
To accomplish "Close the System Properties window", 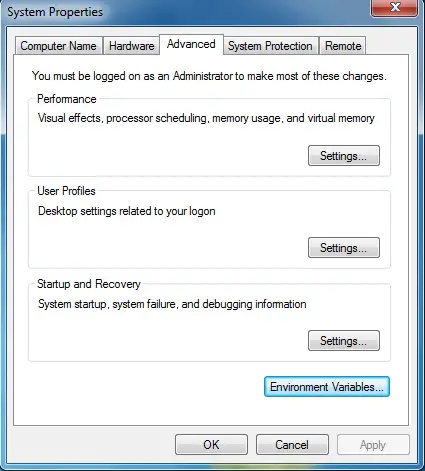I will click(x=395, y=7).
